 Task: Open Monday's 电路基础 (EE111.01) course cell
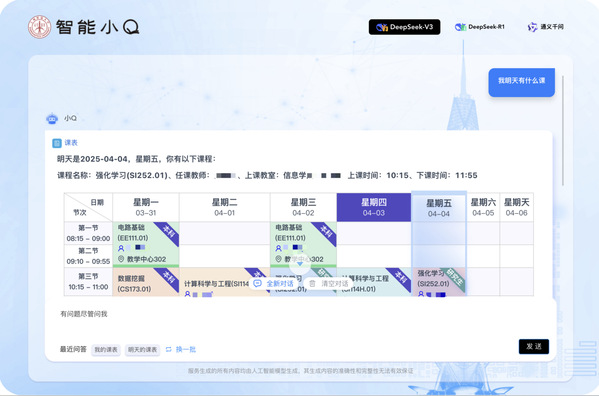146,244
